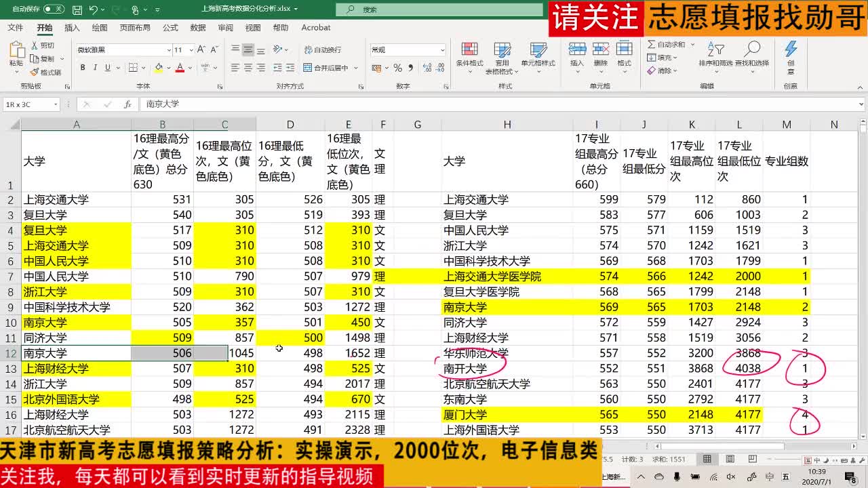868x488 pixels.
Task: Open 套用表格格式 table styles
Action: [x=502, y=58]
